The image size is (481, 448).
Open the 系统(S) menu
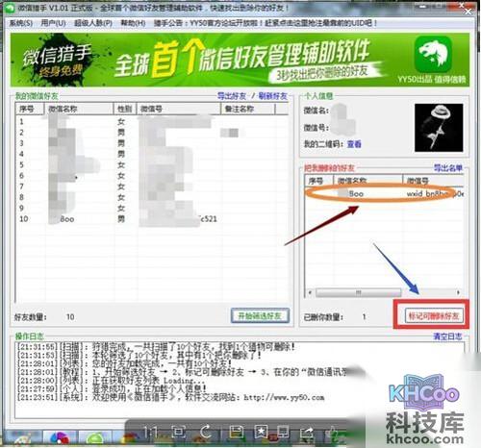coord(21,23)
